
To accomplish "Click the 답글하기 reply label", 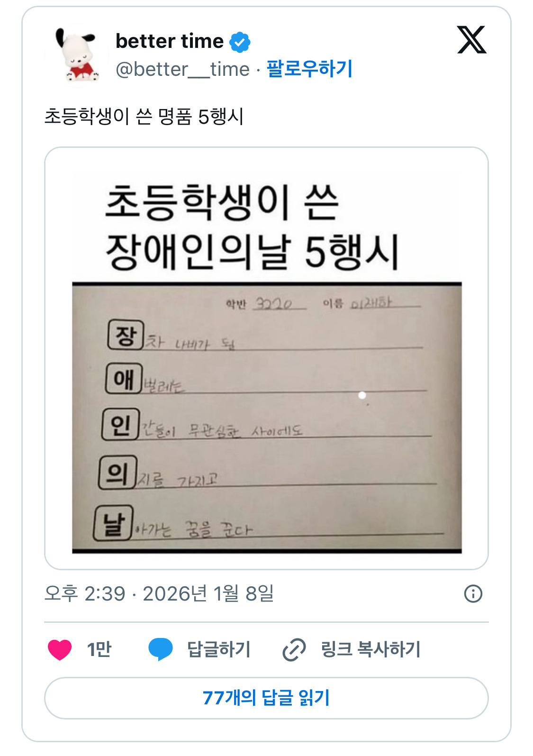I will point(219,649).
